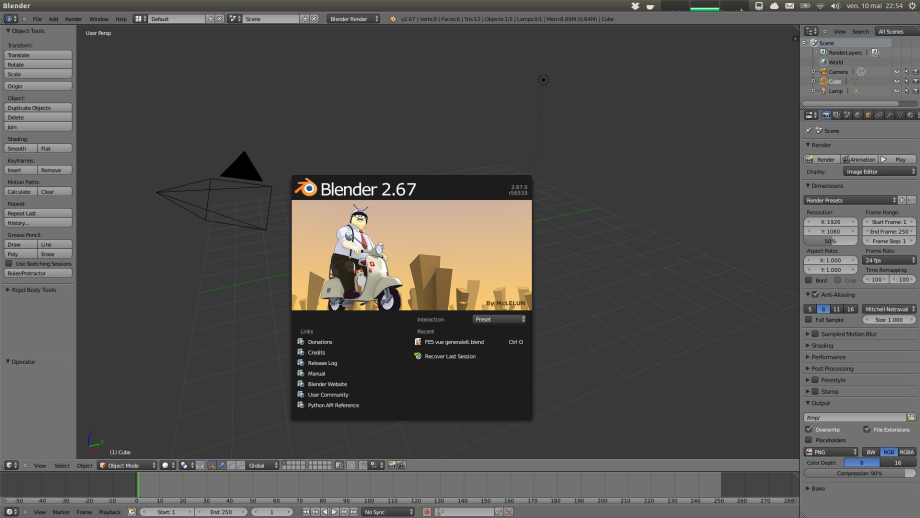Open the Object Mode dropdown
920x518 pixels.
(x=127, y=465)
